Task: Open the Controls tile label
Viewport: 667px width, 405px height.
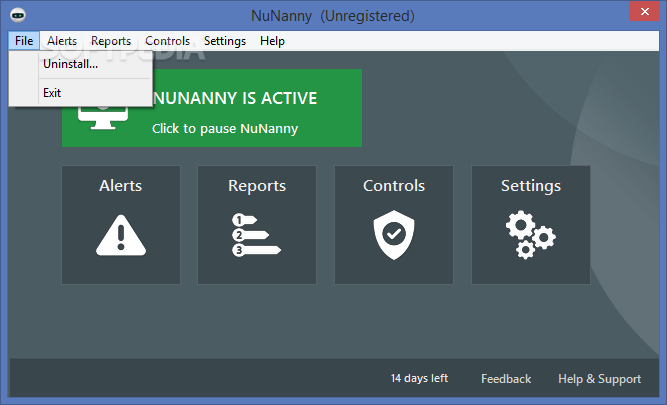Action: [x=394, y=186]
